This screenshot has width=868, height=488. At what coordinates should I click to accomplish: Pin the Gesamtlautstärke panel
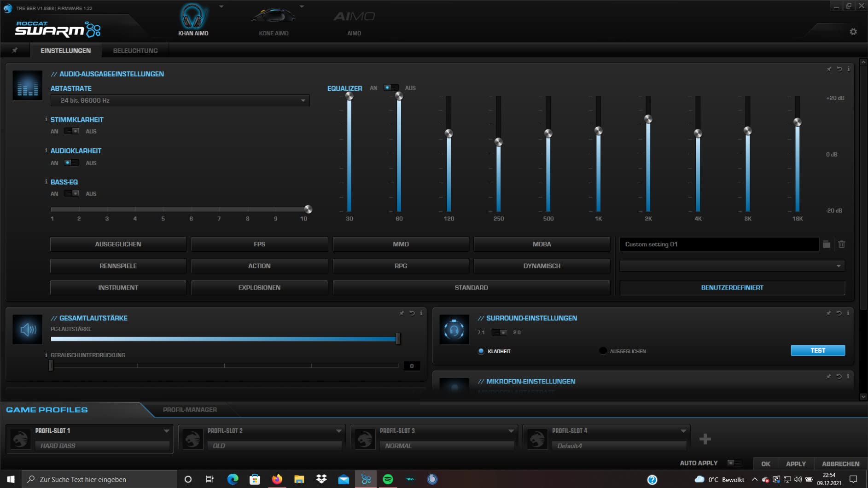tap(402, 313)
